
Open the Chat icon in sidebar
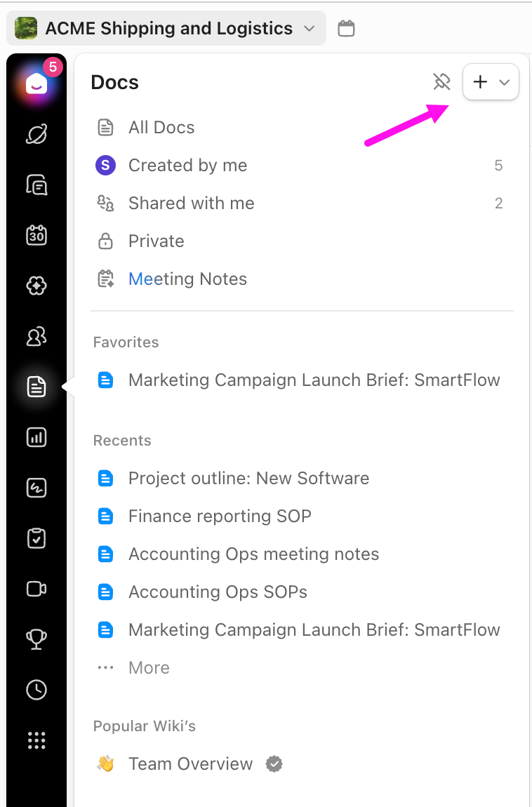click(x=36, y=185)
